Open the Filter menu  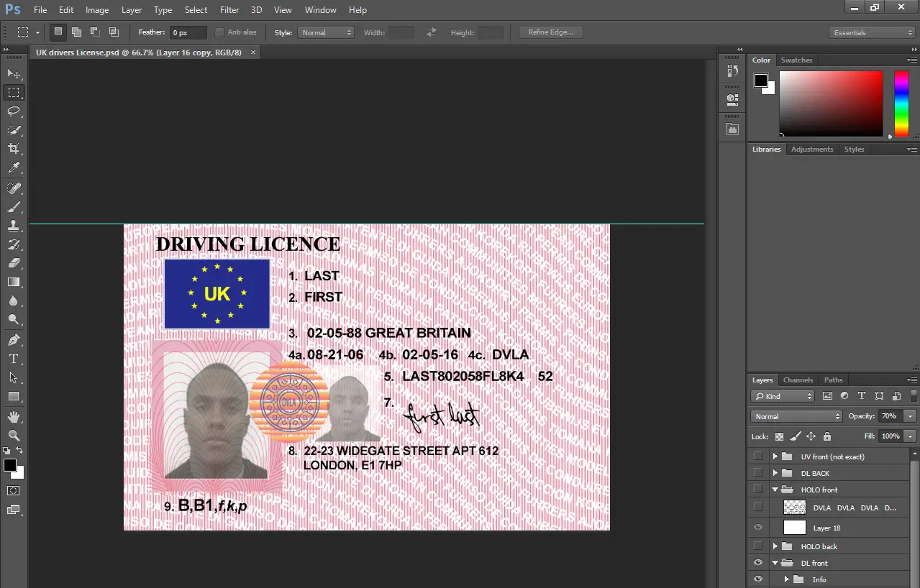tap(229, 9)
